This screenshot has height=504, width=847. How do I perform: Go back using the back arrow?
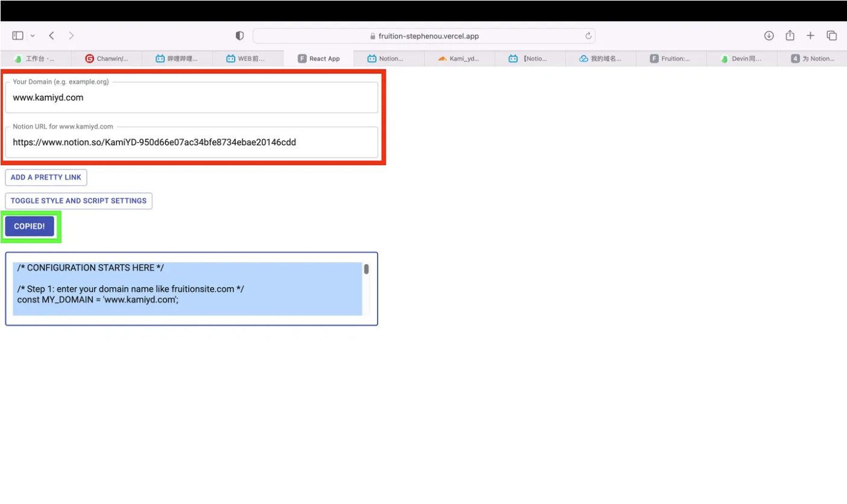(52, 36)
